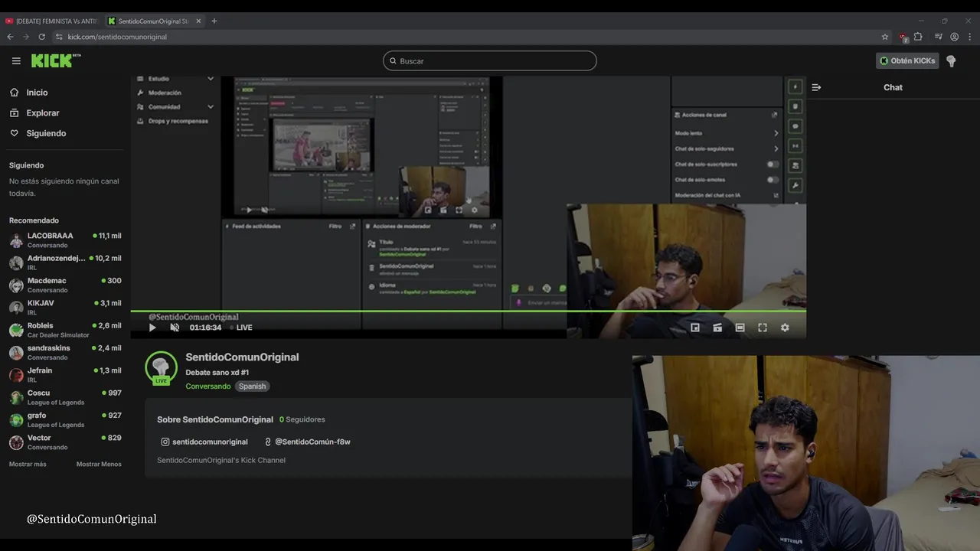This screenshot has width=980, height=551.
Task: Open the red uBlock extension icon
Action: [x=903, y=37]
